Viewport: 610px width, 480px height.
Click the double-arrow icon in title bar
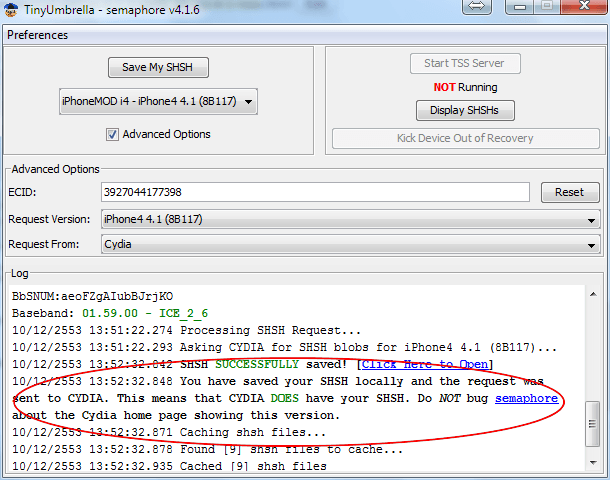[476, 7]
